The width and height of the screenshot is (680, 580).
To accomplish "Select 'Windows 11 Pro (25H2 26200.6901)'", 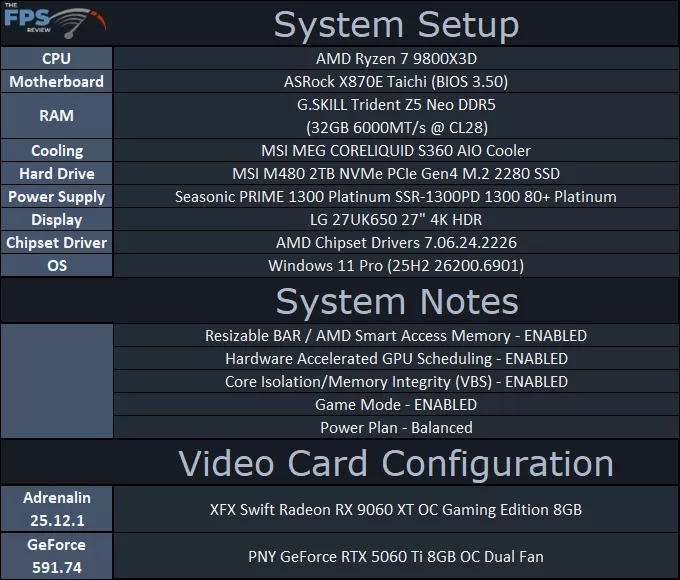I will pos(396,265).
